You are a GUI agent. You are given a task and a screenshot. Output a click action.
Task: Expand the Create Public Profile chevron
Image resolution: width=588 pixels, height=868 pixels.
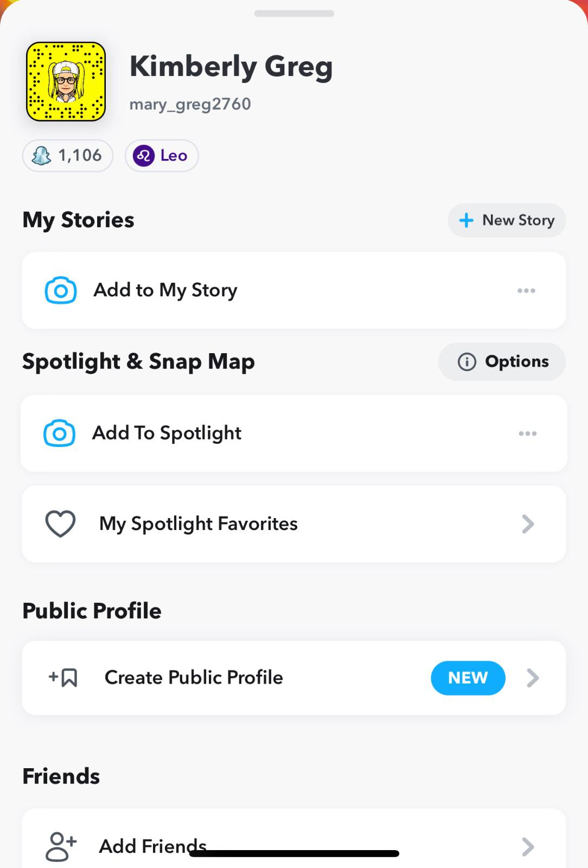click(533, 678)
